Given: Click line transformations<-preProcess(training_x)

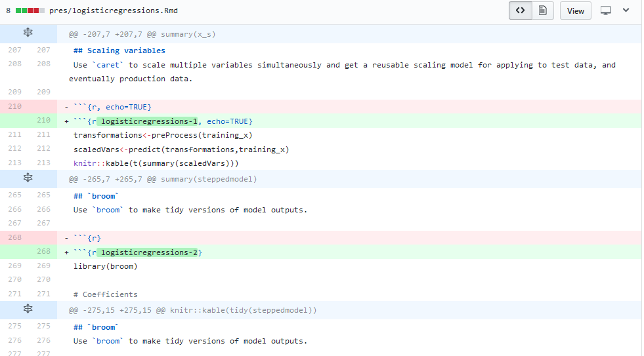Looking at the screenshot, I should (163, 135).
